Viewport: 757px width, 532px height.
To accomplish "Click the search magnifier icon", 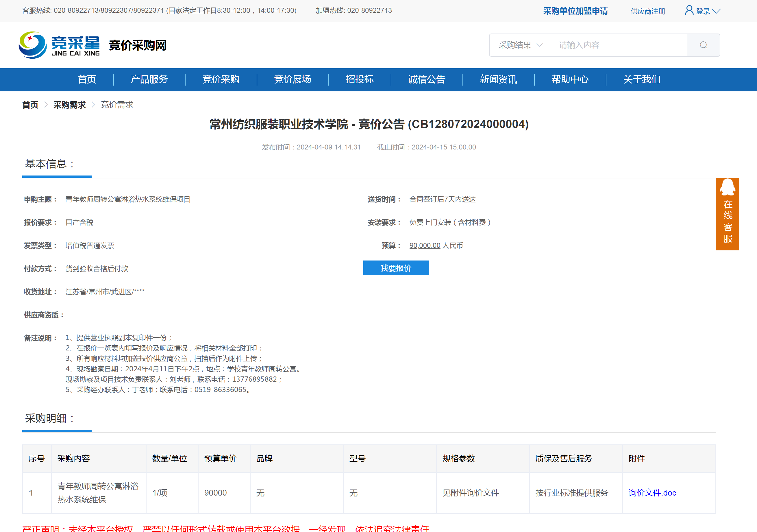I will (x=703, y=45).
